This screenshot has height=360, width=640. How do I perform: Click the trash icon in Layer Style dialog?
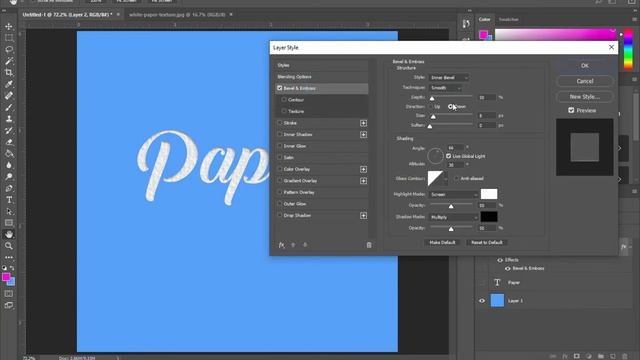369,245
